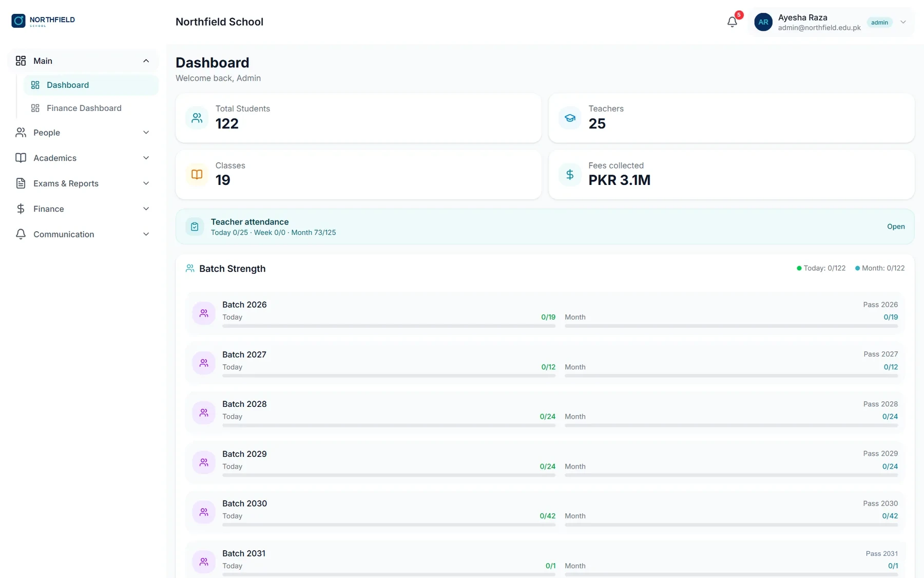924x578 pixels.
Task: Collapse the Main sidebar section chevron
Action: click(146, 61)
